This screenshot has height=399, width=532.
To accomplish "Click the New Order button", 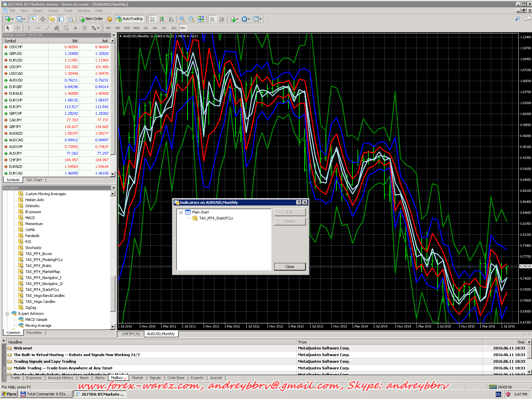I will 91,19.
